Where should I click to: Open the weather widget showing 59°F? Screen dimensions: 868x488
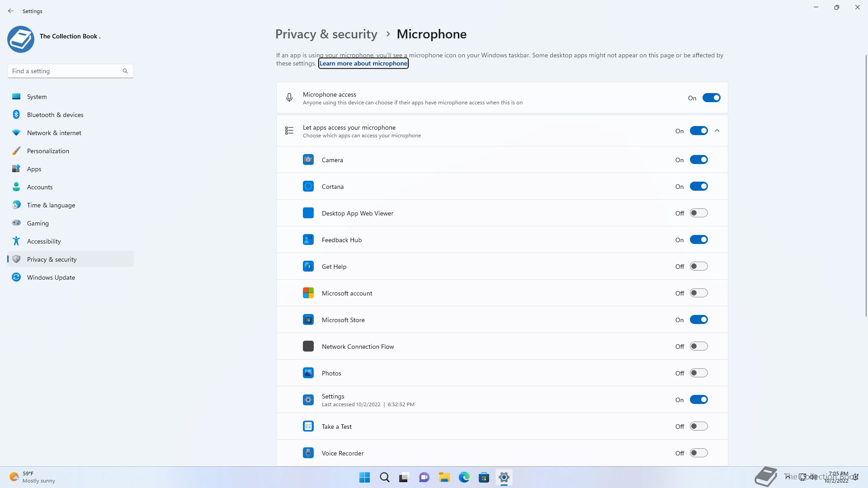pos(33,477)
